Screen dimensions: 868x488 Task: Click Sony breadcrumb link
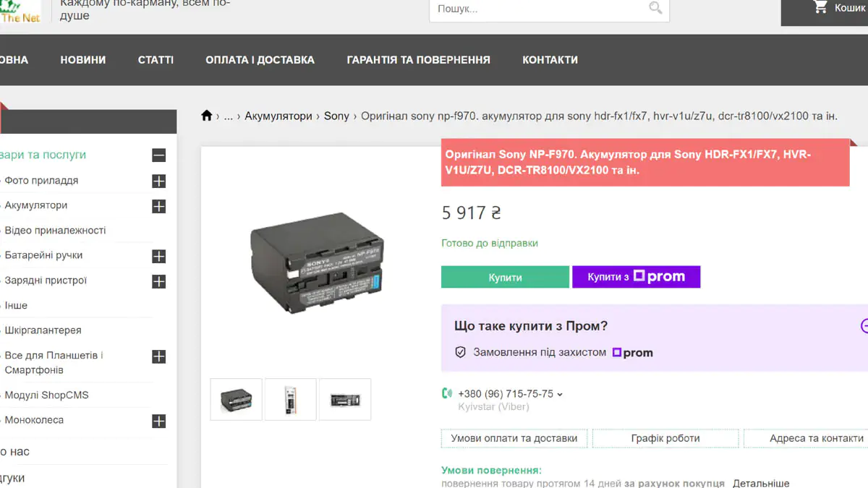(336, 116)
